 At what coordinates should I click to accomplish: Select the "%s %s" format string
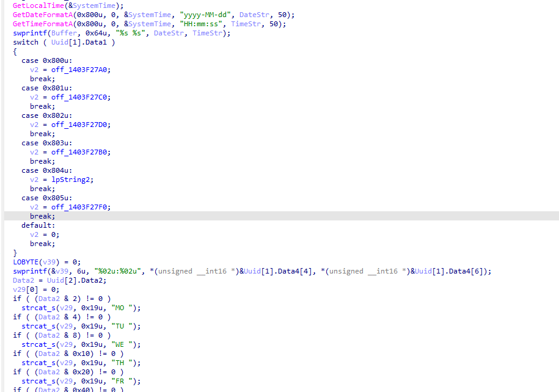tap(131, 33)
